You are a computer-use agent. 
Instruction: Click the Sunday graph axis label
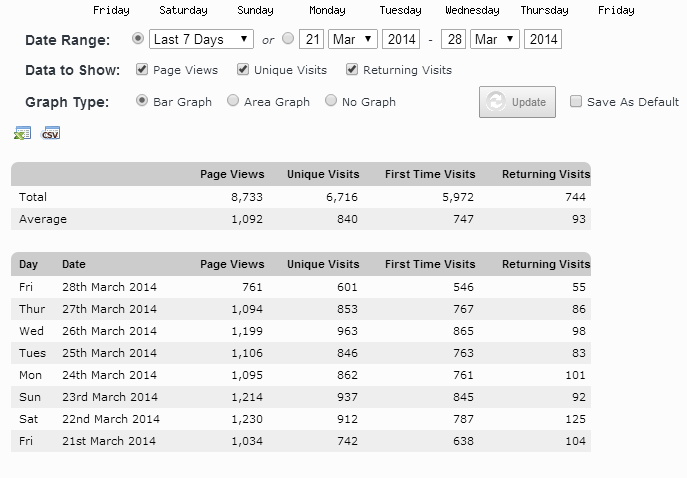255,10
